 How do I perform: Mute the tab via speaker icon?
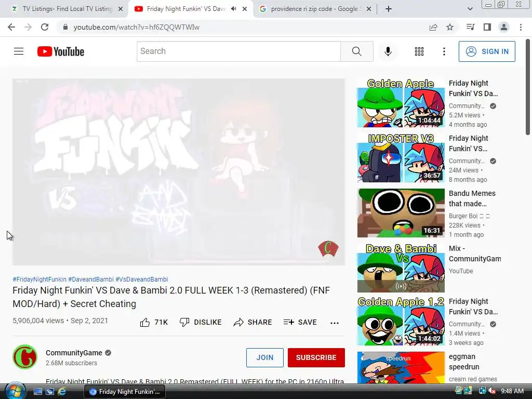[233, 9]
